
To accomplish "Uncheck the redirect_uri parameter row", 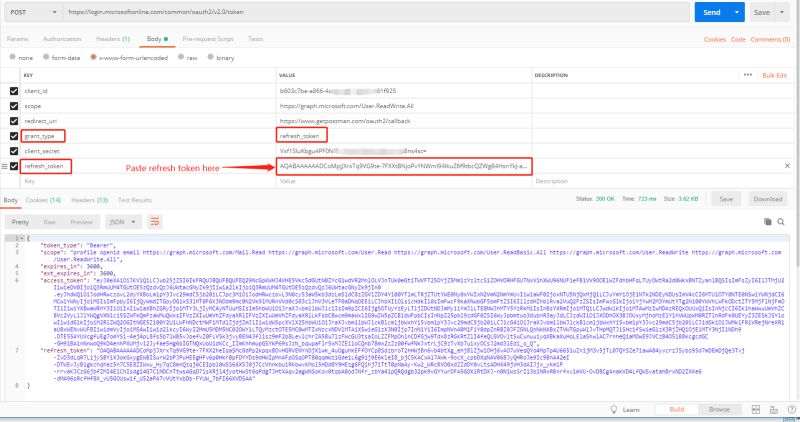I will (14, 121).
